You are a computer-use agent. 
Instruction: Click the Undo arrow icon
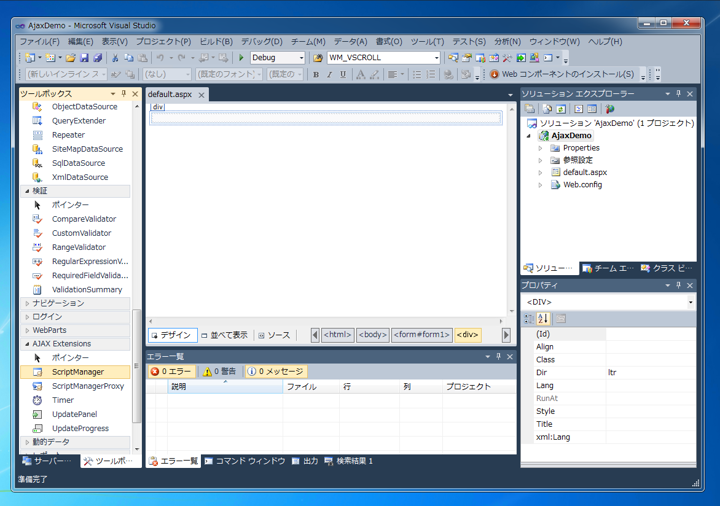point(160,58)
